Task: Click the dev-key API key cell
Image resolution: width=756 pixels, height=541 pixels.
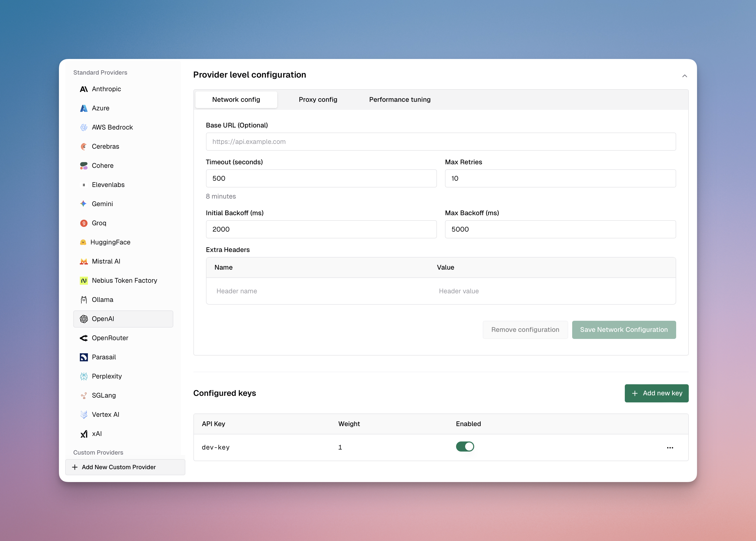Action: point(215,448)
